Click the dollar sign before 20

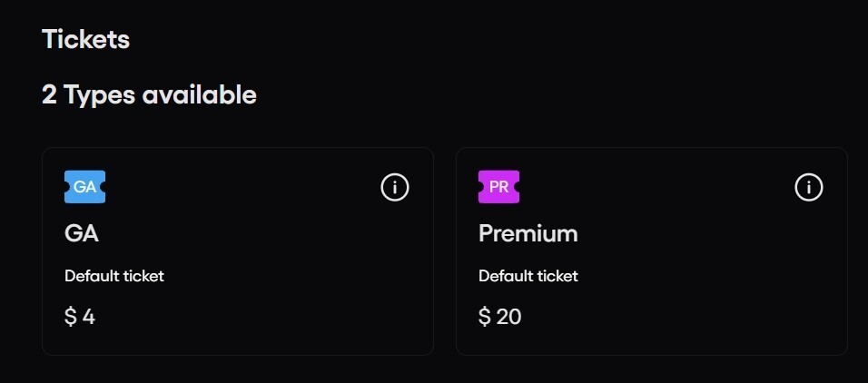tap(484, 317)
